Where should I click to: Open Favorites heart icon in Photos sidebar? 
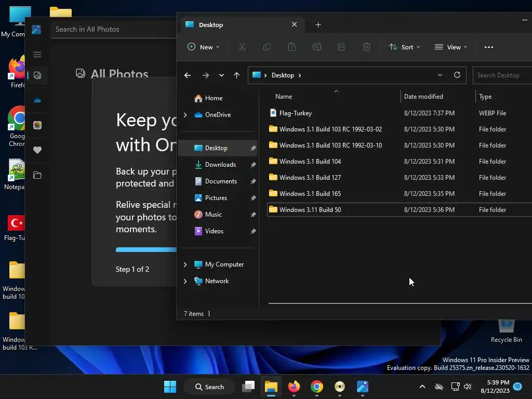(37, 150)
